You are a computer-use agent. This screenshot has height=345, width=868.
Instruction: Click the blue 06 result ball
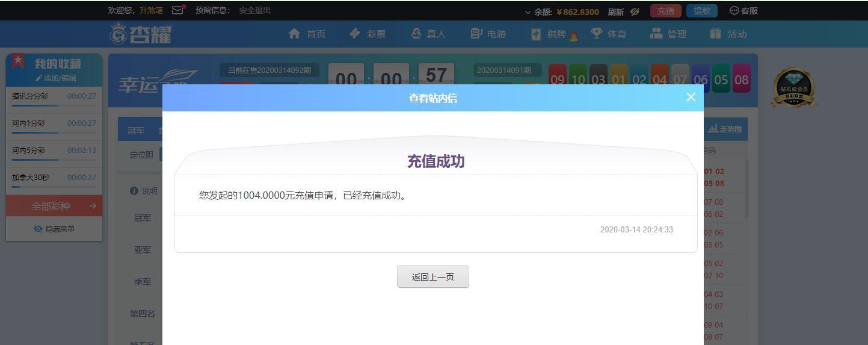(701, 79)
